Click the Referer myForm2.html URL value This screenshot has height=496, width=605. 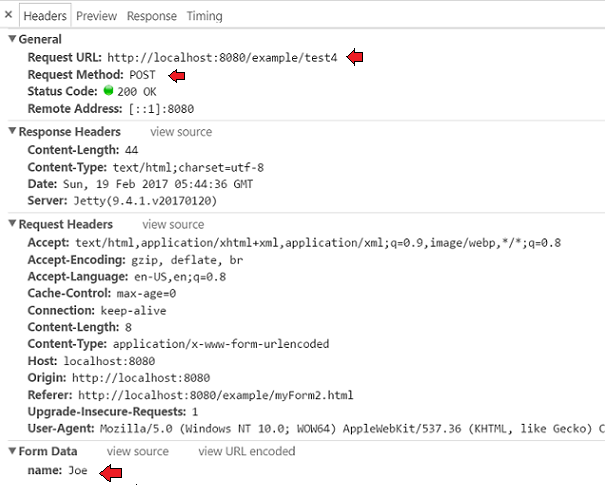(x=215, y=395)
